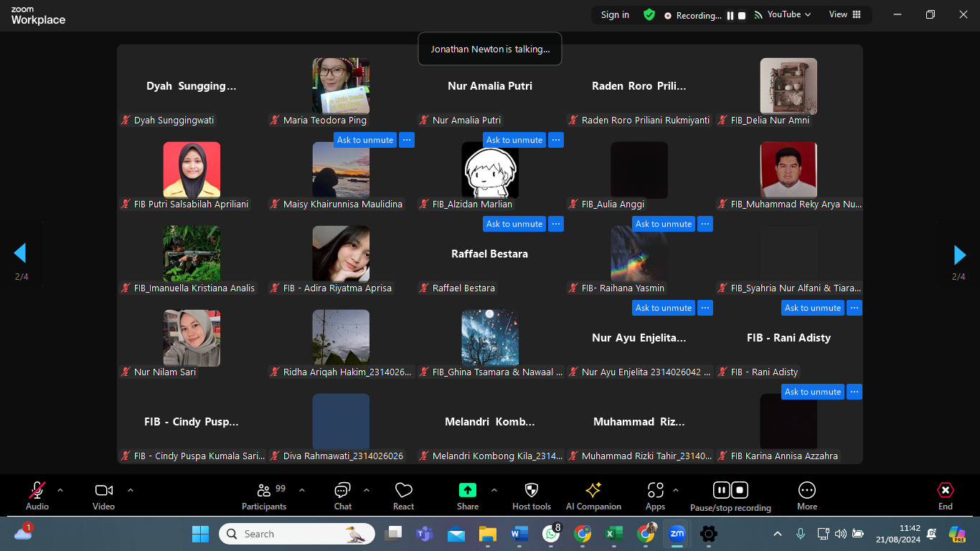Open the Audio options arrow
Screen dimensions: 980x551
(x=60, y=491)
